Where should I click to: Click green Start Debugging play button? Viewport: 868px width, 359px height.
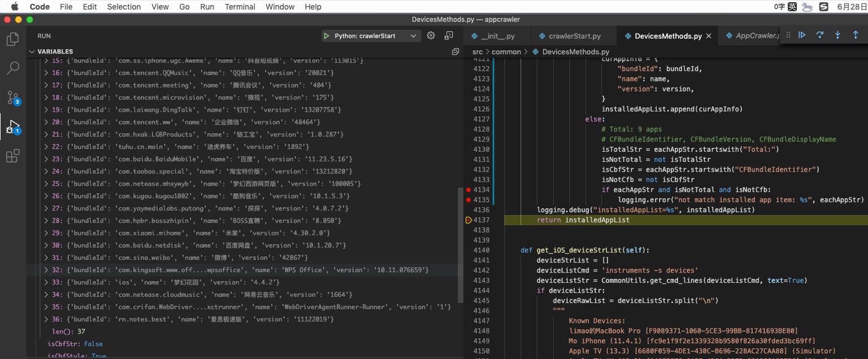click(x=326, y=36)
